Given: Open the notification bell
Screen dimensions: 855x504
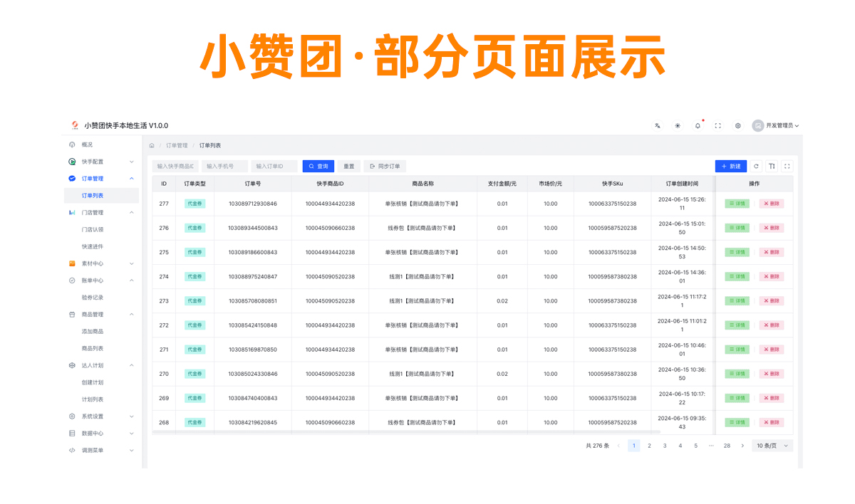Looking at the screenshot, I should pos(698,125).
